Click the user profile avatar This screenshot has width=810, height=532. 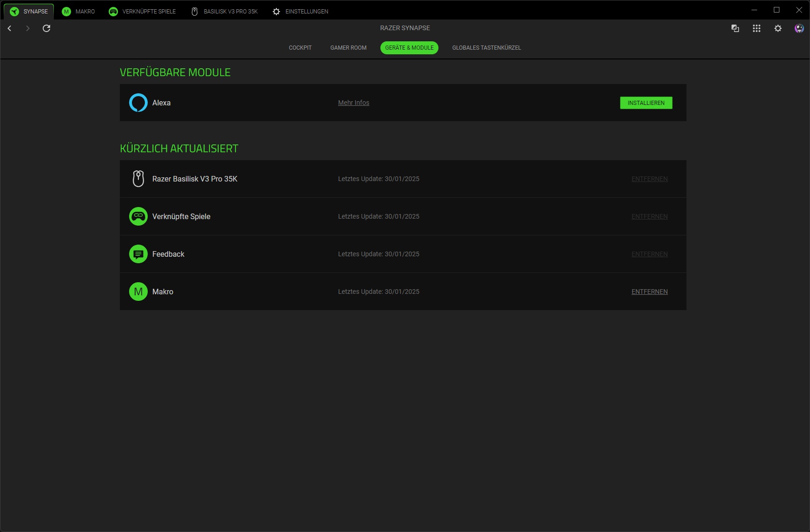click(x=799, y=28)
